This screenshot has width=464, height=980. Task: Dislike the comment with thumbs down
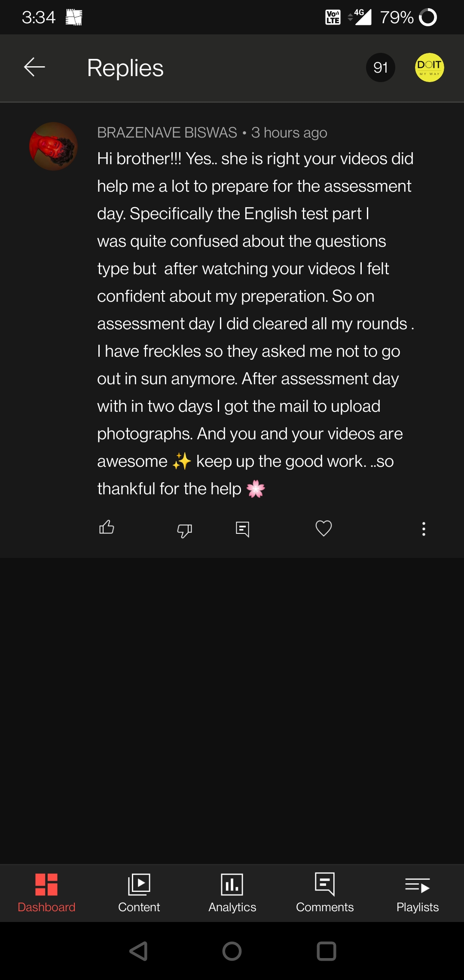185,530
